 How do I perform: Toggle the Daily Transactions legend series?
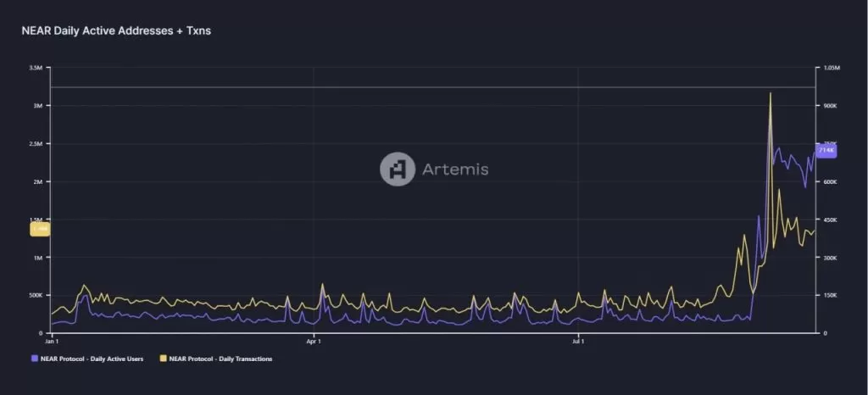[x=220, y=359]
